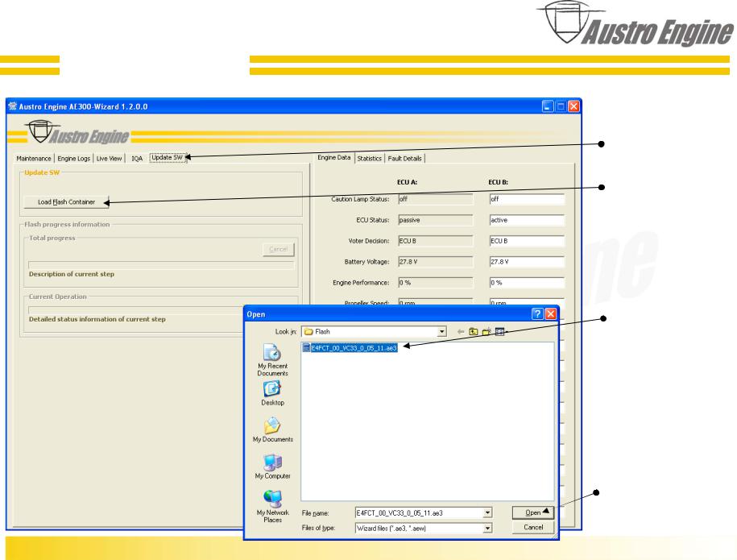The width and height of the screenshot is (737, 560).
Task: Open the View Menu icon
Action: (x=500, y=331)
